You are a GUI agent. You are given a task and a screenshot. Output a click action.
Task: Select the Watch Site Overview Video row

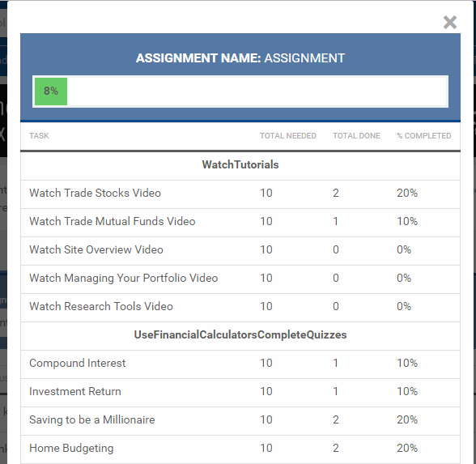[x=240, y=250]
